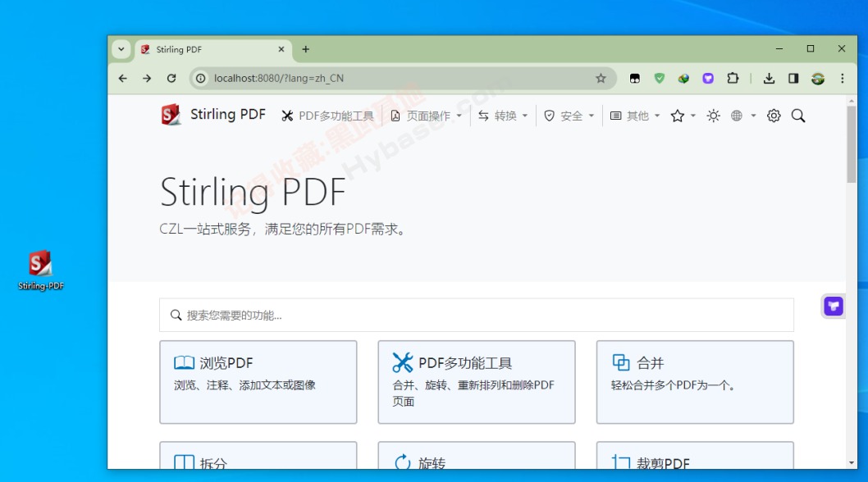The width and height of the screenshot is (868, 482).
Task: Click the book icon on 浏览PDF card
Action: [x=184, y=362]
